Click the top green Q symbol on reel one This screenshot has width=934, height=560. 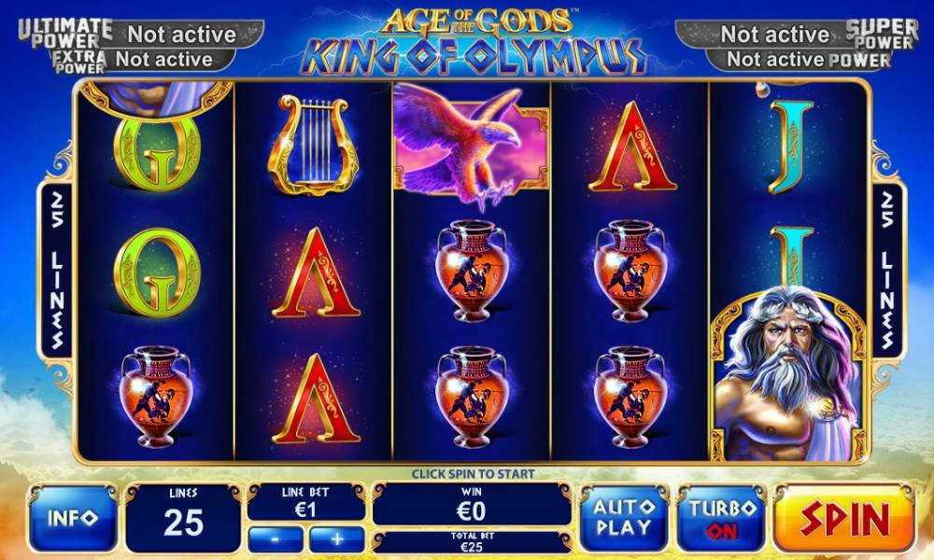pos(157,154)
